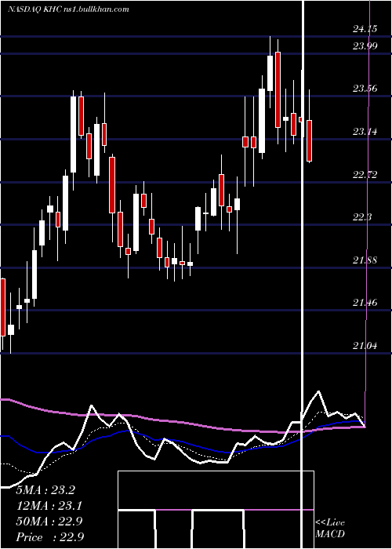Click the first red candle at left edge
Screen dimensions: 392x549
pyautogui.click(x=2, y=307)
